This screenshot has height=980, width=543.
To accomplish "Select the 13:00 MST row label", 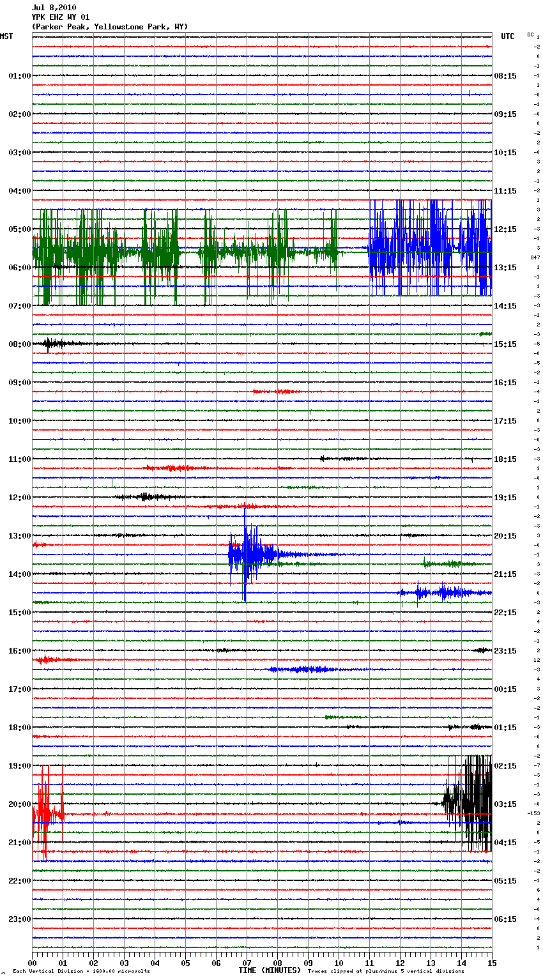I will [x=20, y=535].
